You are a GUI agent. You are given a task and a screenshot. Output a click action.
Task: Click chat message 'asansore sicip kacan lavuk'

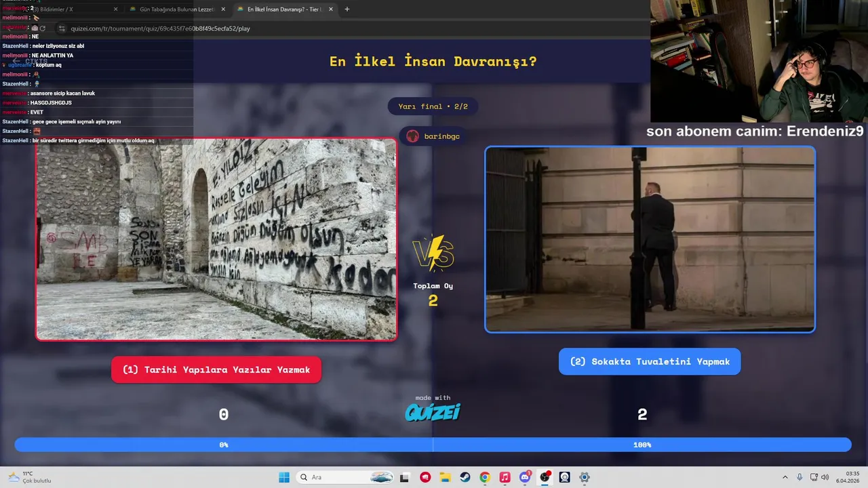click(x=62, y=94)
